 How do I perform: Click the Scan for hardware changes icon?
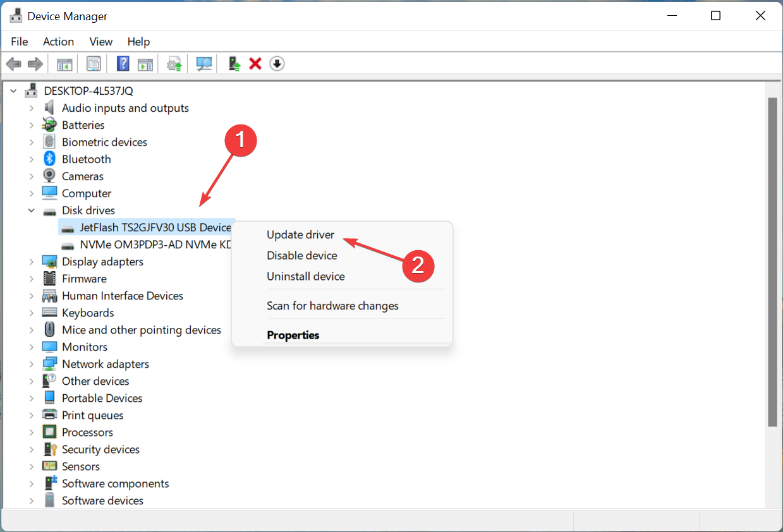[203, 63]
